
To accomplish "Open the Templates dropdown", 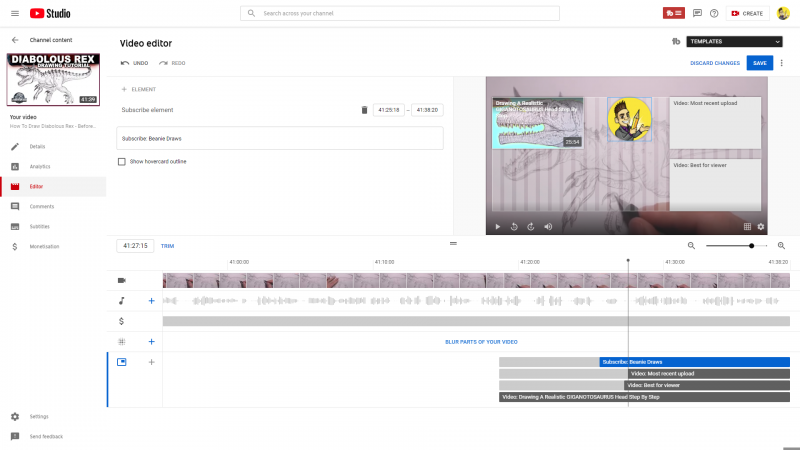I will (x=734, y=41).
